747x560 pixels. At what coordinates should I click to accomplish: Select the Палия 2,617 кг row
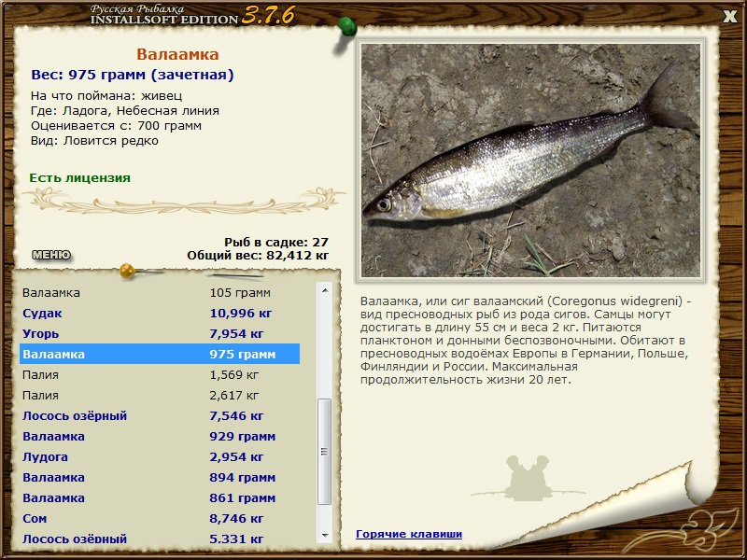pos(160,395)
